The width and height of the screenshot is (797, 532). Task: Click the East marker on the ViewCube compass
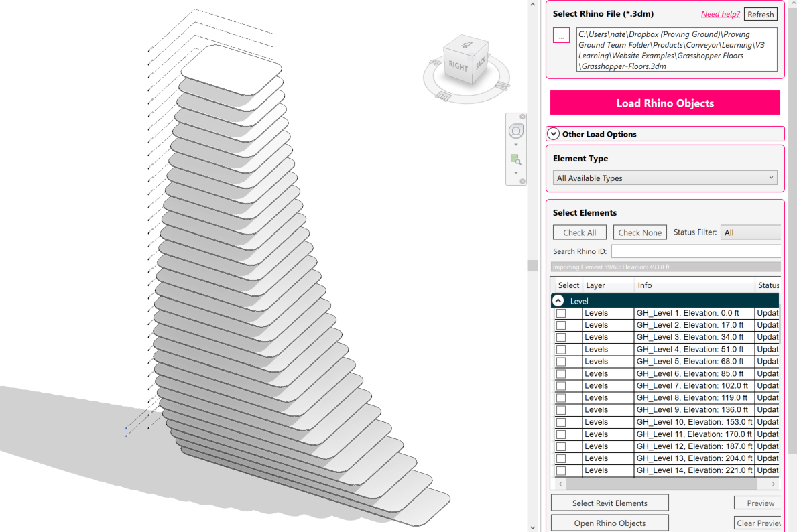pyautogui.click(x=443, y=96)
